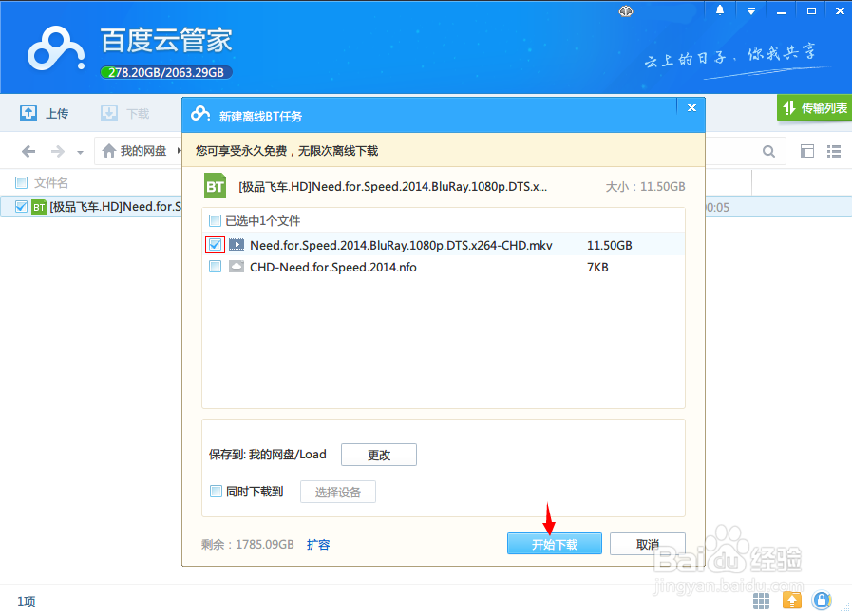Viewport: 852px width, 616px height.
Task: Open the 传输列表 transfer list
Action: point(815,108)
